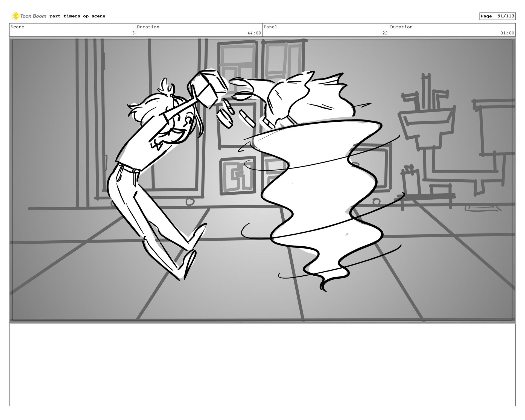
Task: Click the Toon Boom logo icon
Action: pyautogui.click(x=15, y=16)
